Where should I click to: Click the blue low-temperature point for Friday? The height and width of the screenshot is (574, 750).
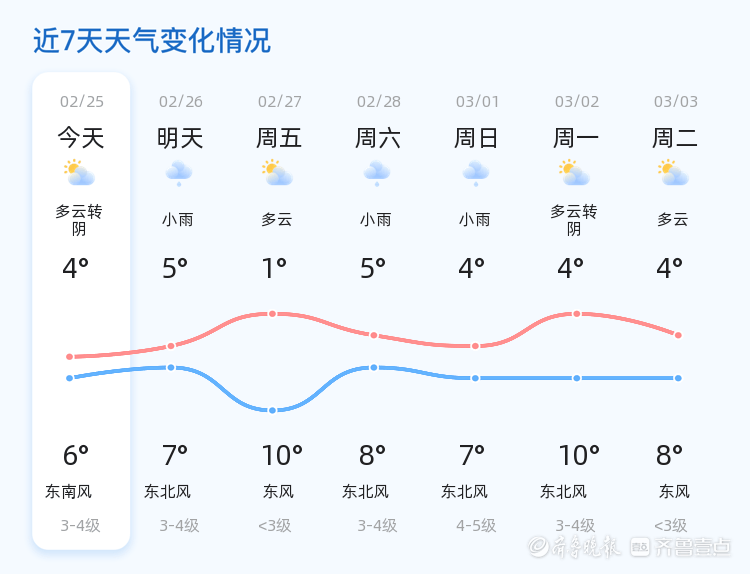tap(272, 410)
